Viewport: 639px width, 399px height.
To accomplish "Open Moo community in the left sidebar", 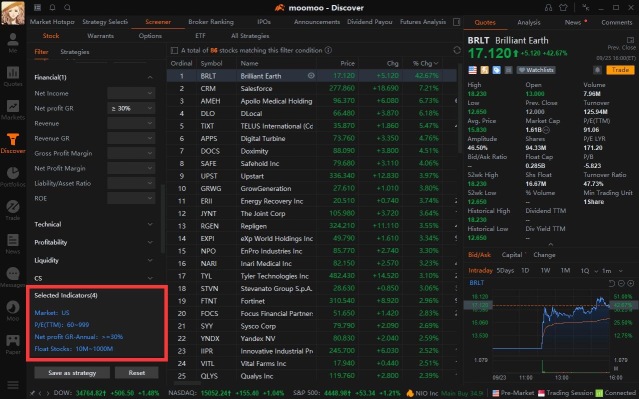I will [x=13, y=310].
